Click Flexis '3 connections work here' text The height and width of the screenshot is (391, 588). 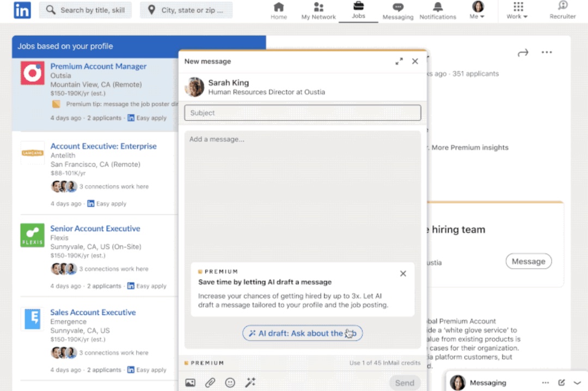114,269
